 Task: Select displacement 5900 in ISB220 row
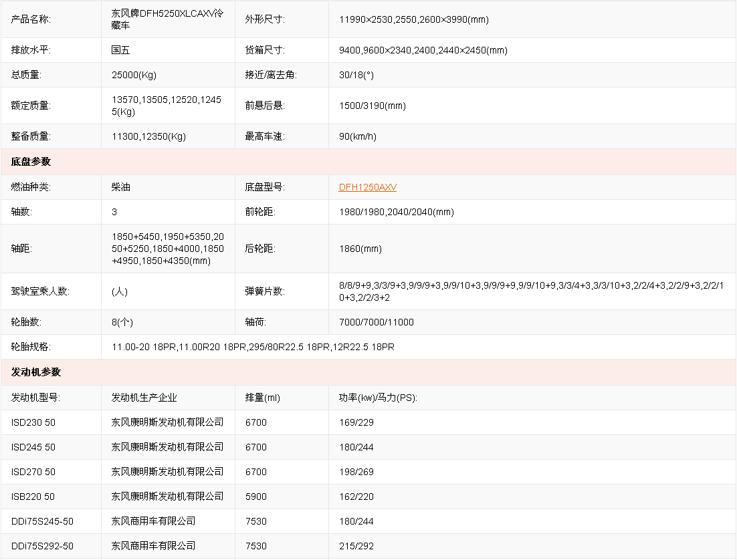click(255, 497)
